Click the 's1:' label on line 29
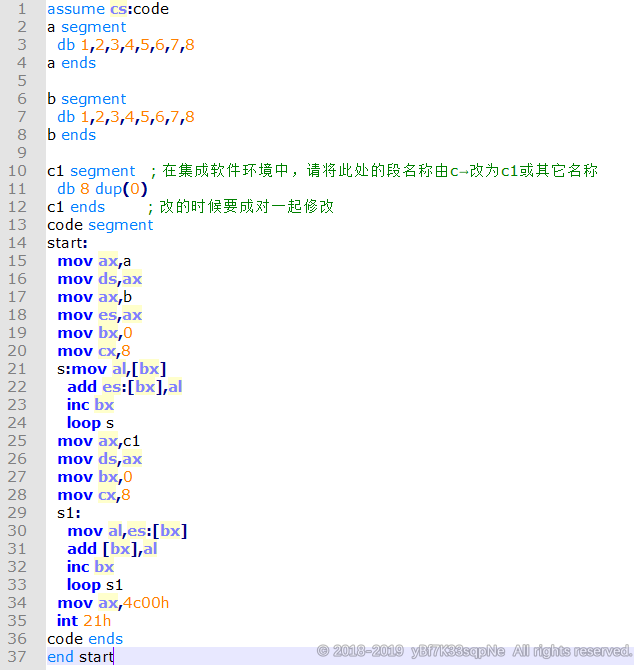The width and height of the screenshot is (634, 670). point(69,513)
